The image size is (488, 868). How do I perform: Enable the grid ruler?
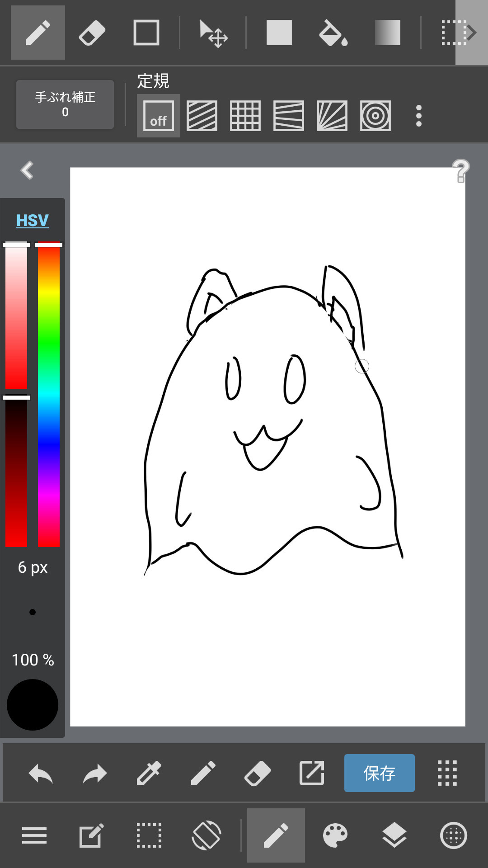pos(245,116)
